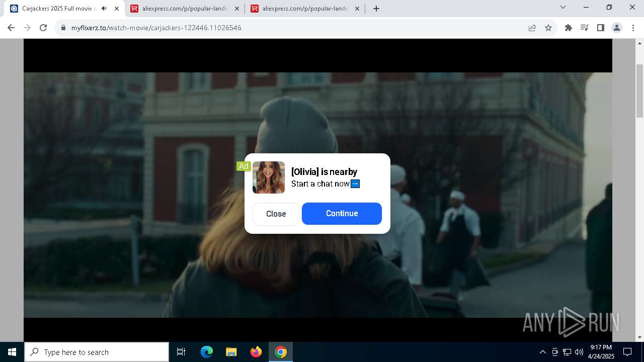
Task: Focus the 'Type here to search' box
Action: (x=97, y=352)
